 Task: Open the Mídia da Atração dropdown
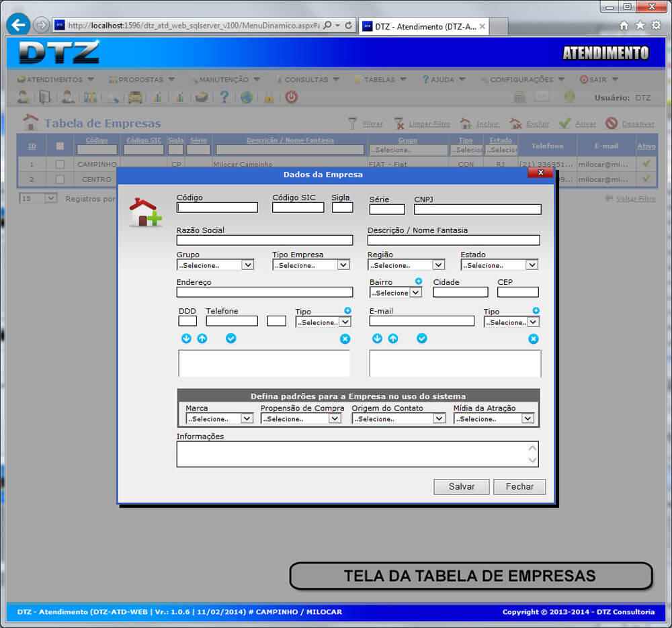click(494, 418)
